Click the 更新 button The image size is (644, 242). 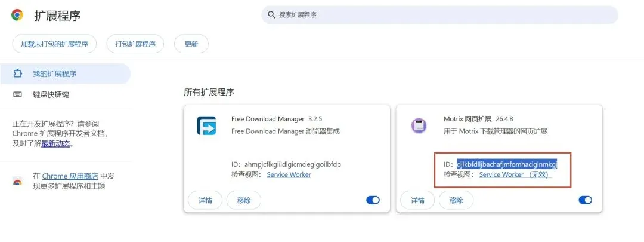(191, 44)
